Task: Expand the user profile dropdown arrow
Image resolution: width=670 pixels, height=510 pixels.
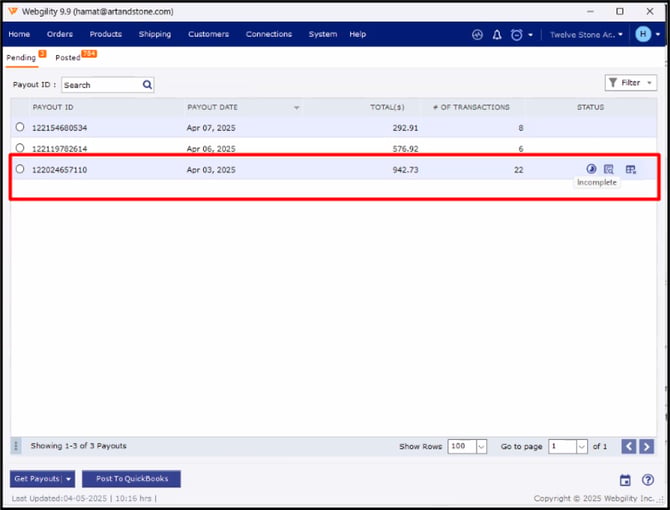Action: coord(658,35)
